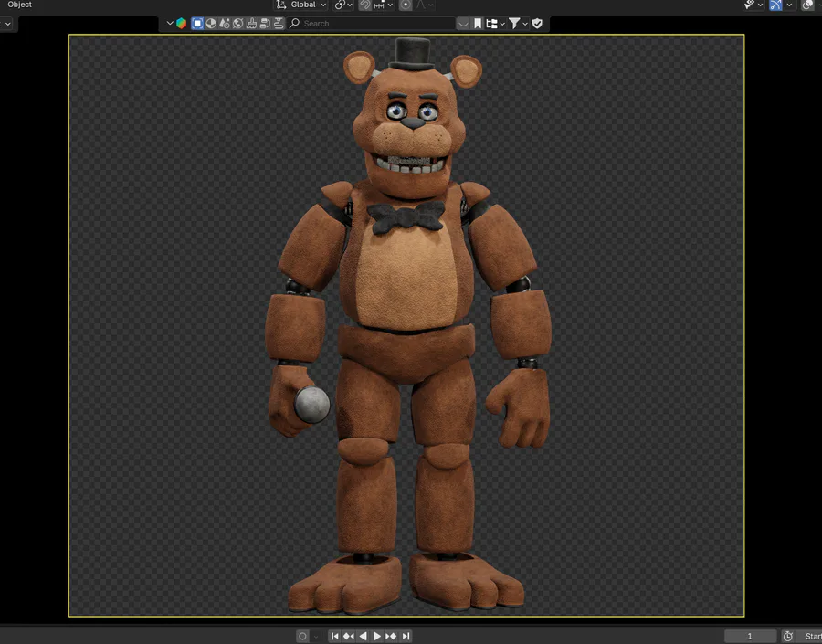This screenshot has height=644, width=822.
Task: Toggle the curve path filter icon
Action: coord(279,23)
